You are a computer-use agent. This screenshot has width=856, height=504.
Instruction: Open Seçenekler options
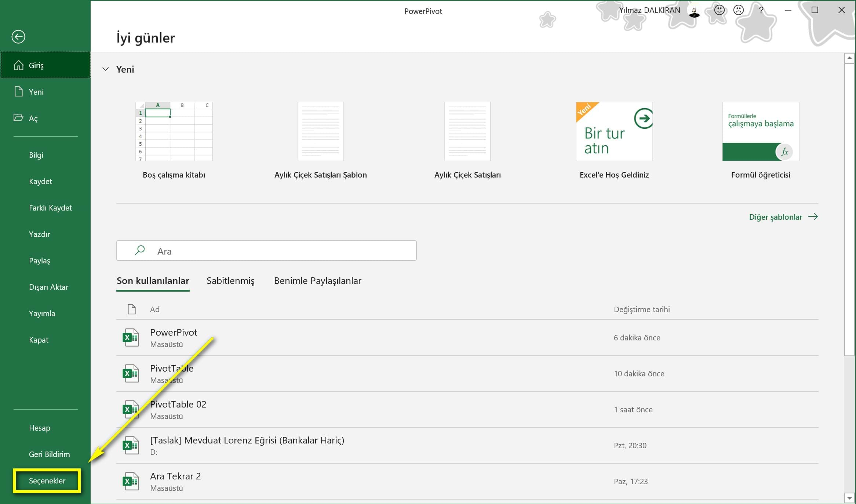coord(47,481)
